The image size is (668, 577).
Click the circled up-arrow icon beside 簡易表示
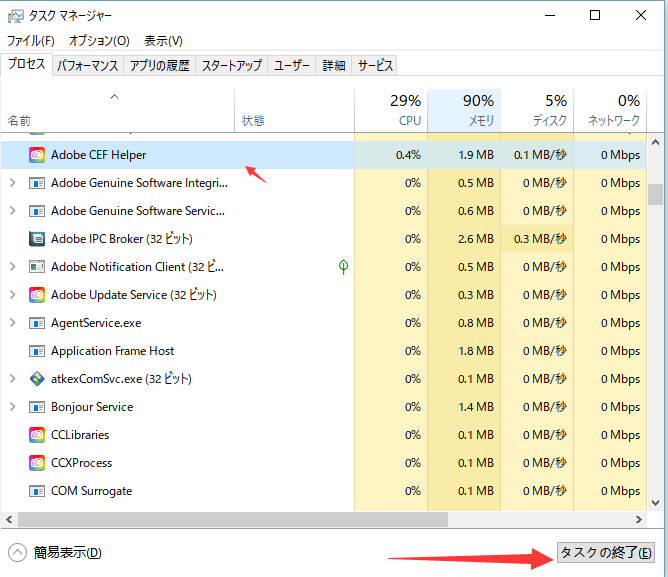(x=17, y=553)
